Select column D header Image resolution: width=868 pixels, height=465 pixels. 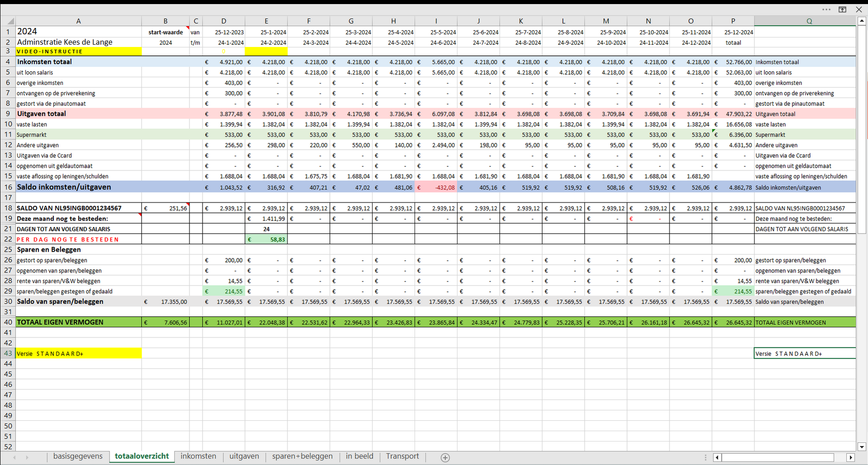pos(224,21)
